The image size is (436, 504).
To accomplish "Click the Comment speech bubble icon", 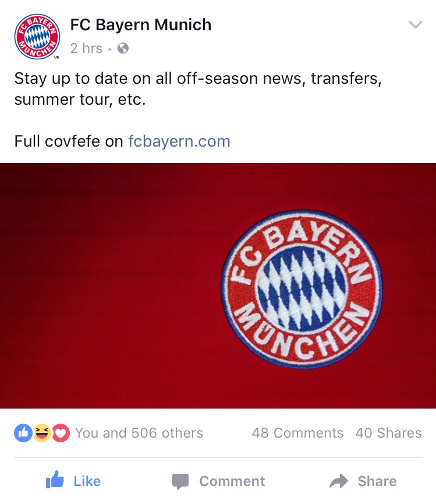I will point(180,481).
